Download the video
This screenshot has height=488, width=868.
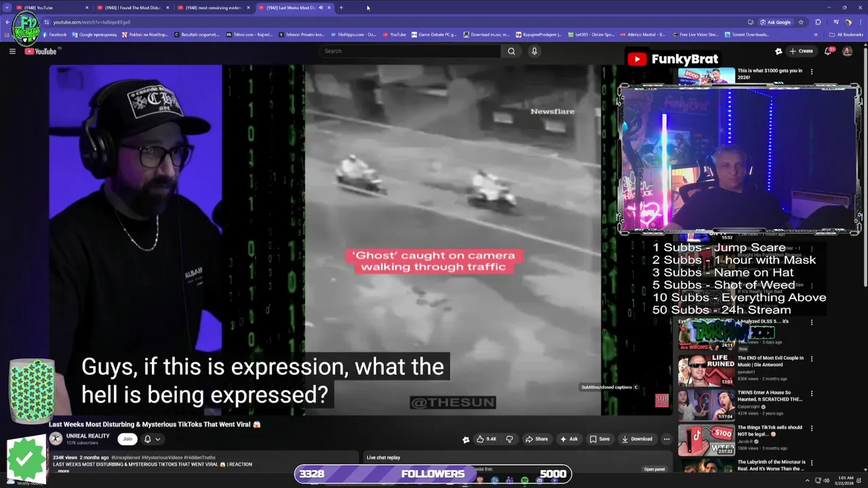point(637,439)
